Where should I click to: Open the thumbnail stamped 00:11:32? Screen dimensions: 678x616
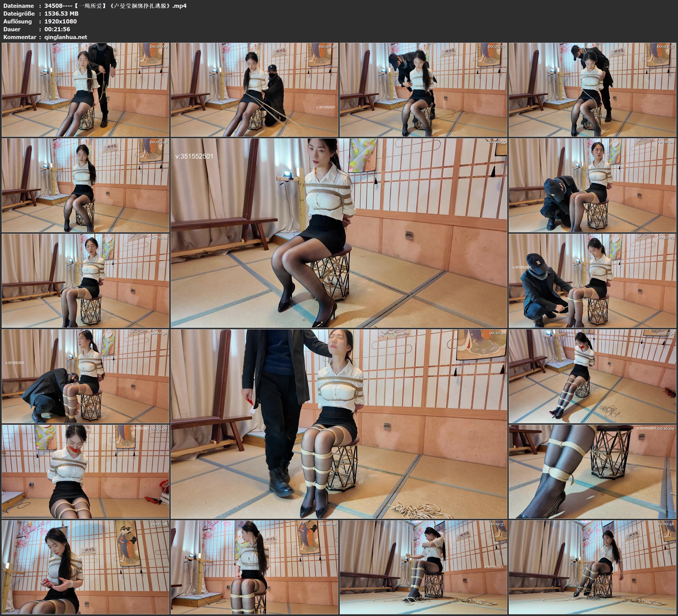[85, 376]
